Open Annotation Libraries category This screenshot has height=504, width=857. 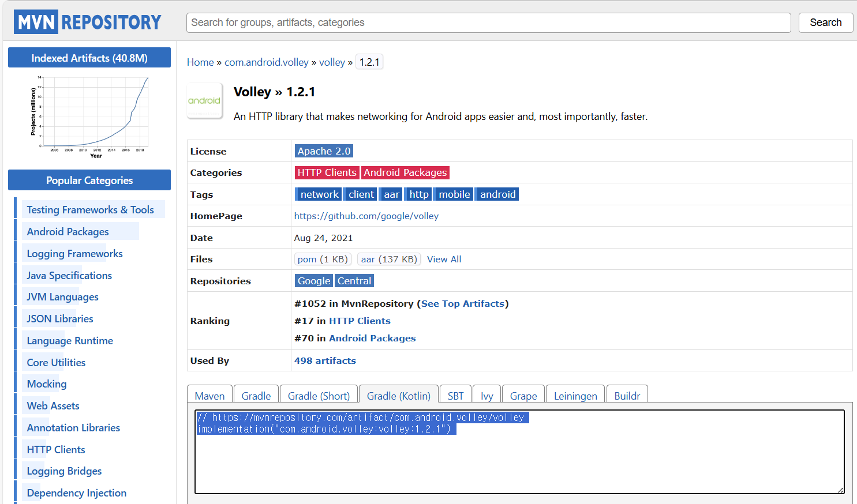tap(73, 428)
